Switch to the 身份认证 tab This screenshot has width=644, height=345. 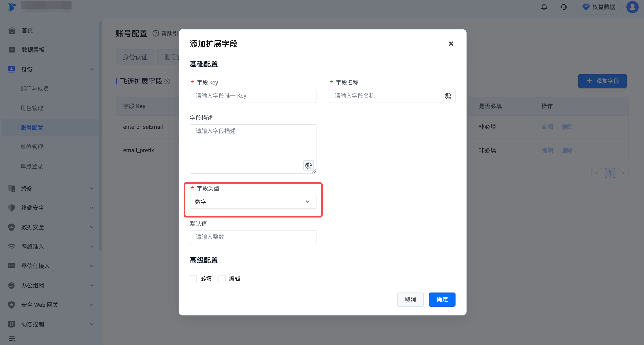coord(135,57)
